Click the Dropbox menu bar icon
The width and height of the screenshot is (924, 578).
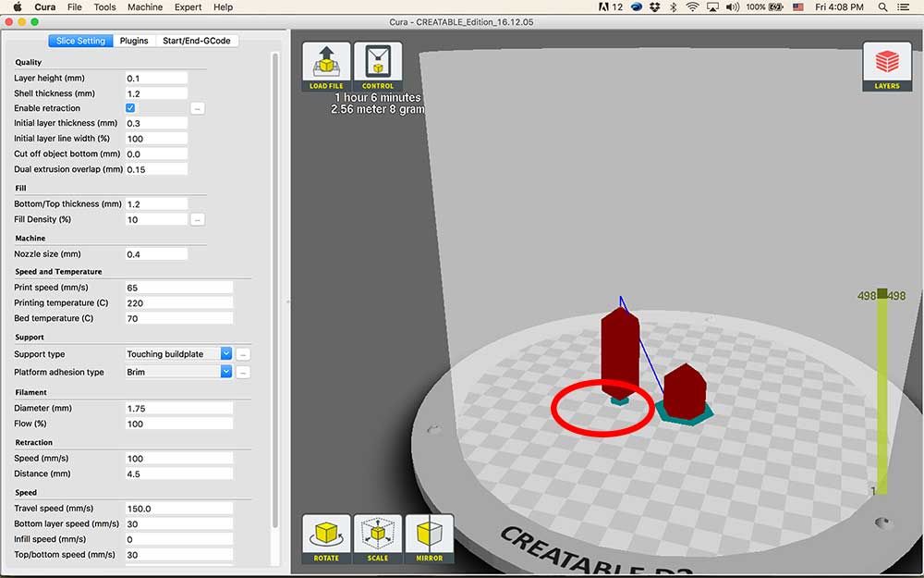(655, 7)
